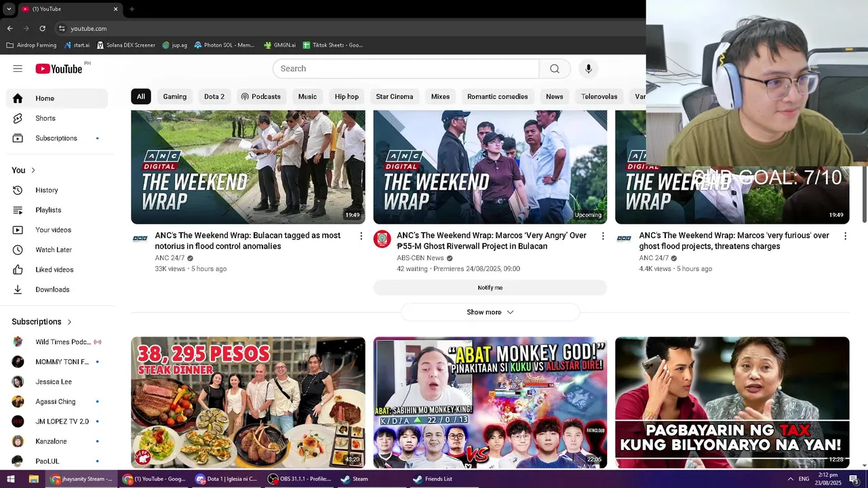Click the ABS-CBN News channel avatar

(x=382, y=239)
